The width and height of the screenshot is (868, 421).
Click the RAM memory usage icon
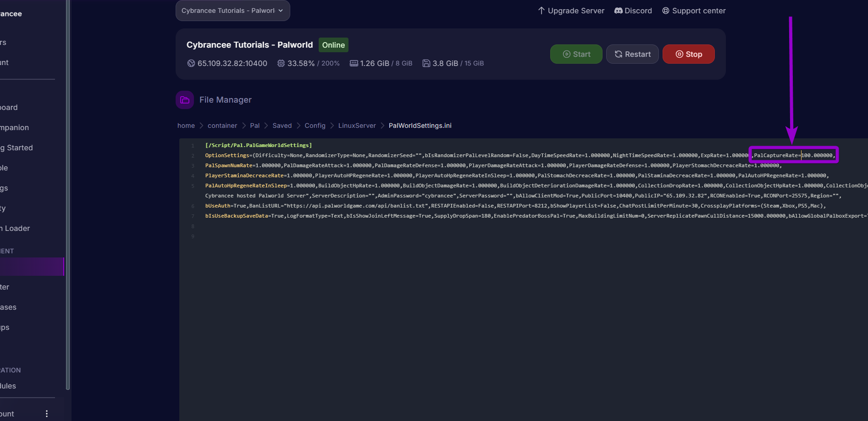pos(354,63)
